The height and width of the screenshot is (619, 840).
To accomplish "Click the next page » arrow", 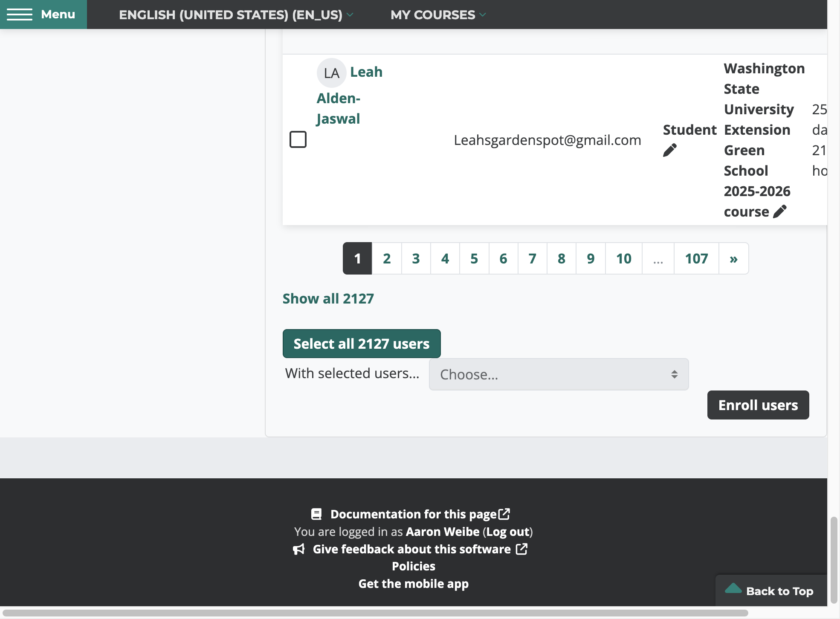I will [x=733, y=258].
